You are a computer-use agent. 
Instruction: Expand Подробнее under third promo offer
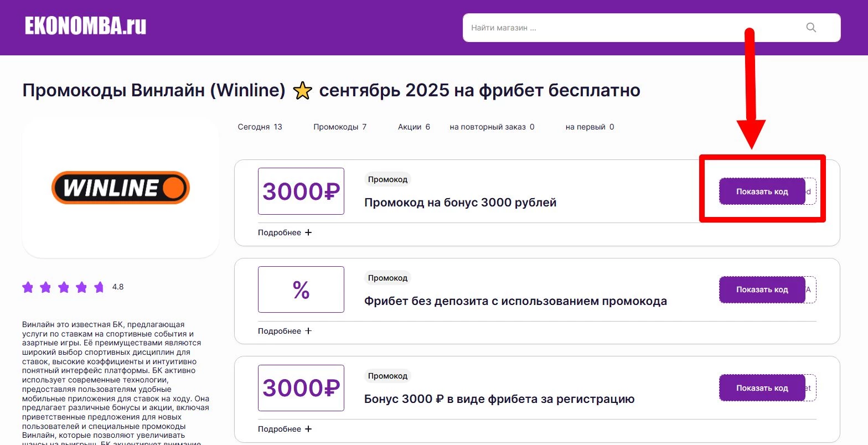(x=285, y=429)
